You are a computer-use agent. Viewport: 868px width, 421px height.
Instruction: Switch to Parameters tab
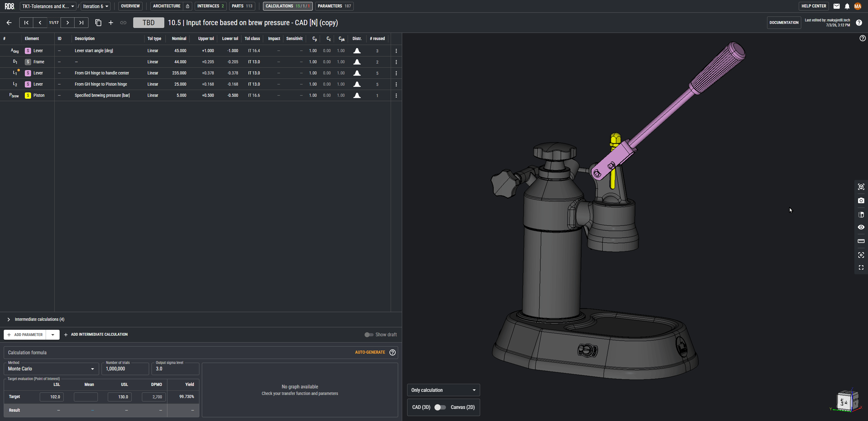tap(334, 6)
